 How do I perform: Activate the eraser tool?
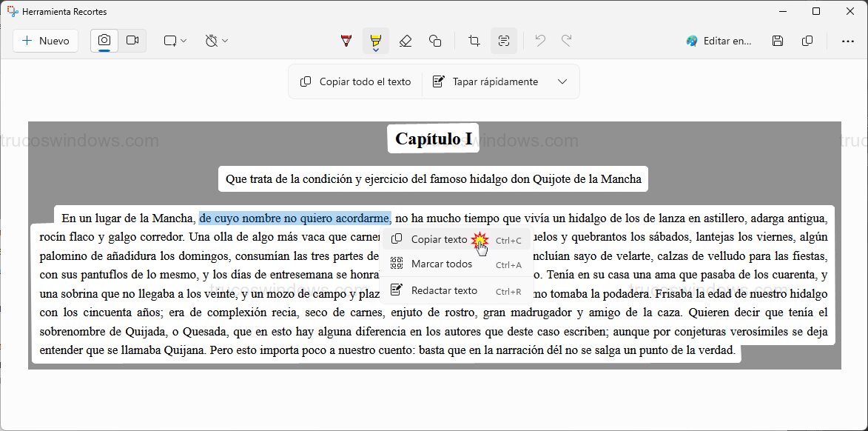click(406, 41)
